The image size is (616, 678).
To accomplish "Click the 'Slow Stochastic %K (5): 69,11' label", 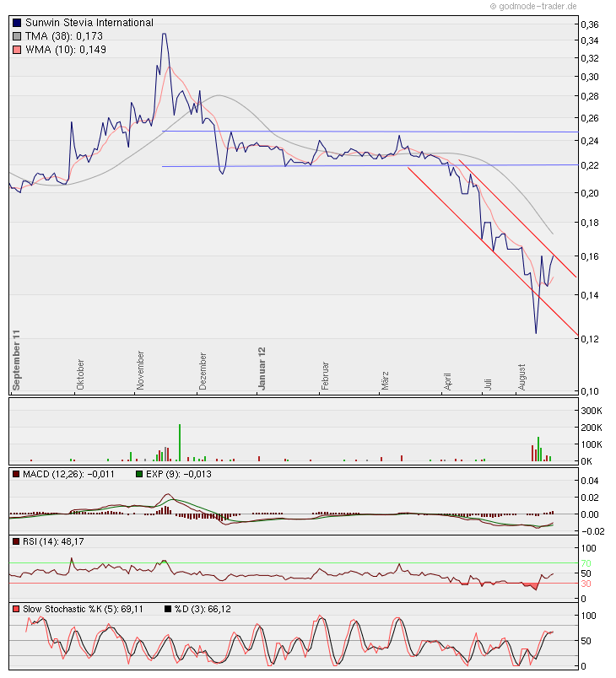I will click(x=83, y=609).
